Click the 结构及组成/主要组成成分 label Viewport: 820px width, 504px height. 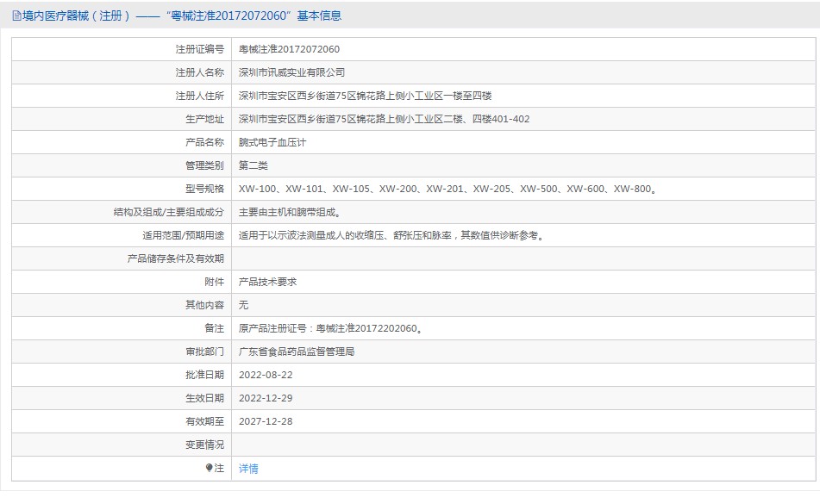(x=169, y=212)
